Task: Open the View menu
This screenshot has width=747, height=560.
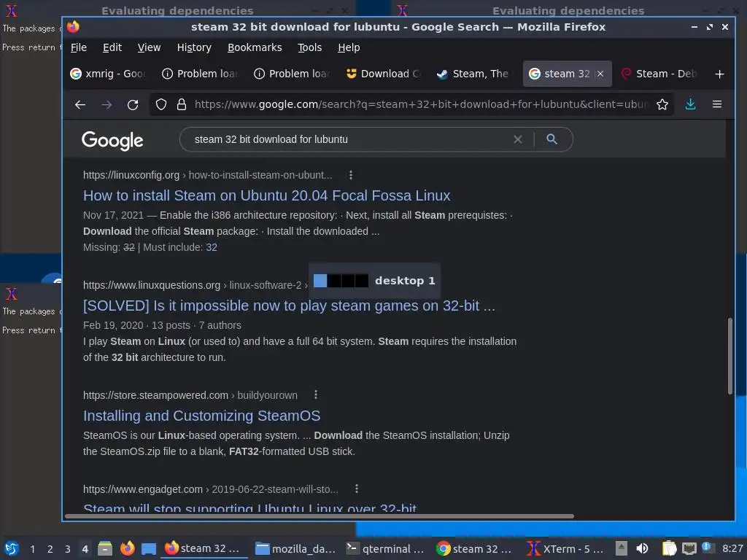Action: click(x=149, y=47)
